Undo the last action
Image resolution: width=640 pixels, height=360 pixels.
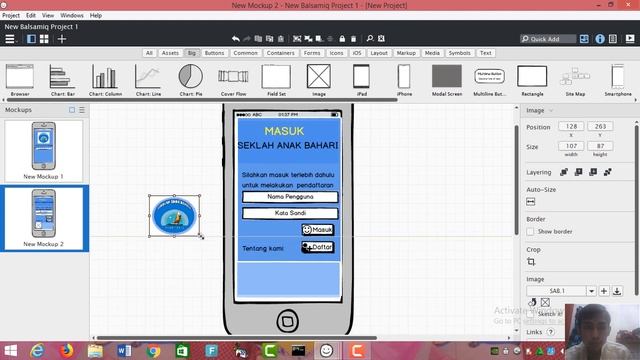tap(236, 38)
